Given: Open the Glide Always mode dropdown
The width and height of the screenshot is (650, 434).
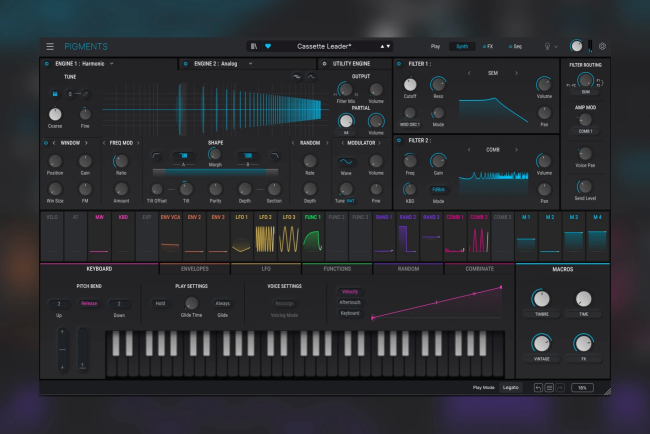Looking at the screenshot, I should pos(223,303).
